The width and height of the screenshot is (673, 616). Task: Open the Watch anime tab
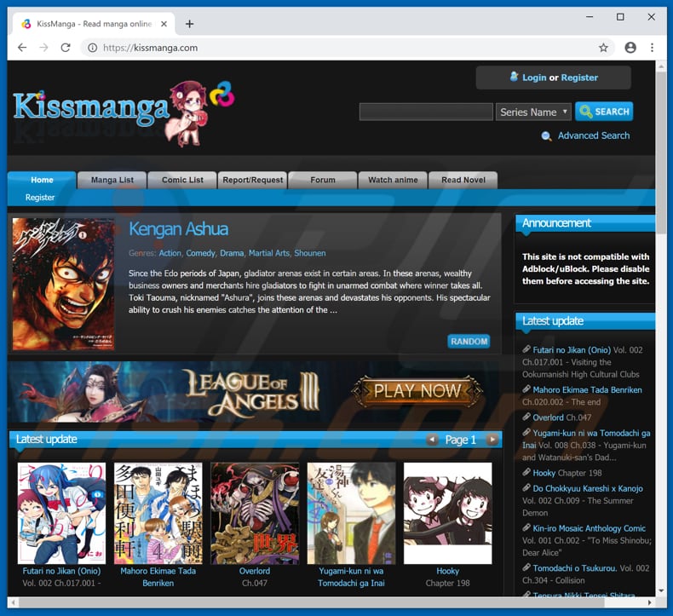point(393,180)
